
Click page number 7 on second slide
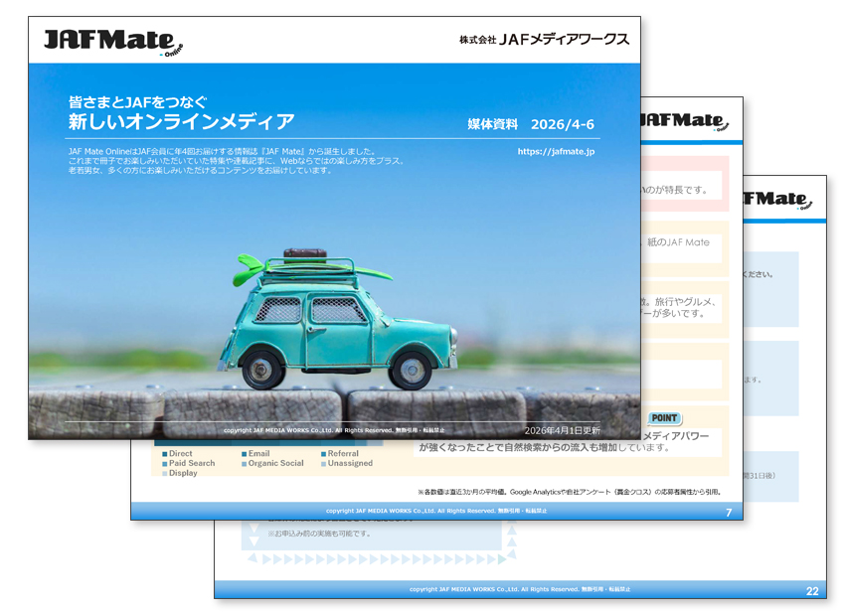click(x=729, y=512)
